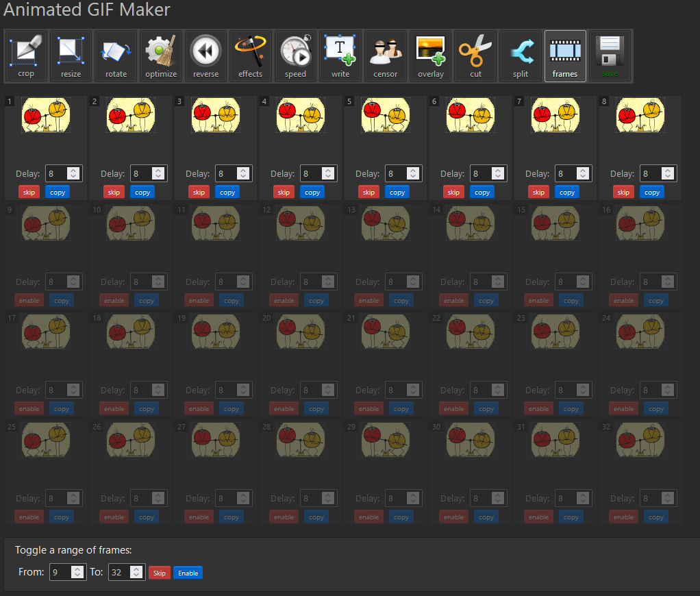Select the crop tool icon
The height and width of the screenshot is (596, 700).
tap(26, 55)
